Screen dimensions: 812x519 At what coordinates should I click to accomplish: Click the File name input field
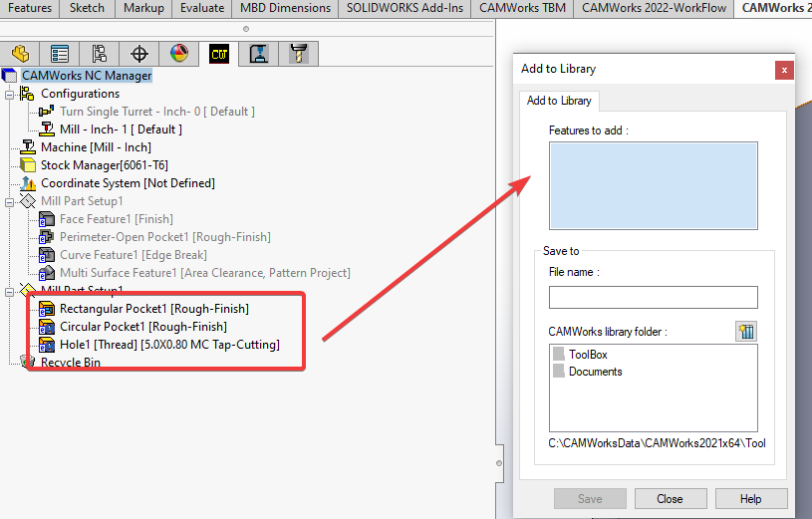click(653, 297)
